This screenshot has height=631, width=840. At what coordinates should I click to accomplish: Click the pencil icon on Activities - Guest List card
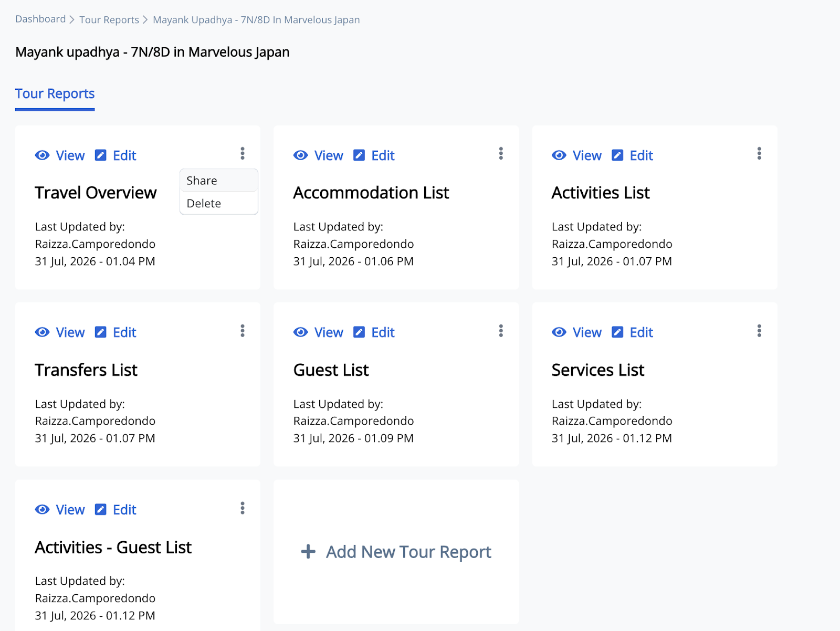coord(100,510)
